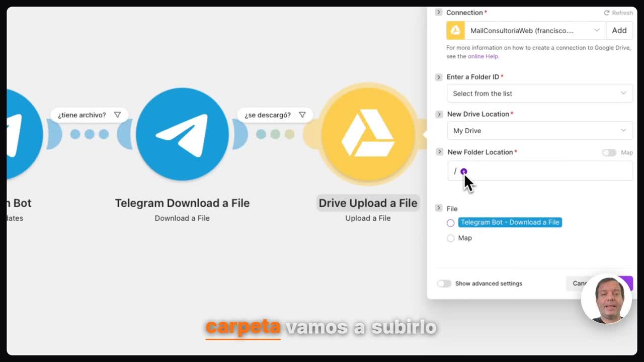The height and width of the screenshot is (362, 644).
Task: Open the MailConsultoriaWeb connection dropdown
Action: click(535, 31)
